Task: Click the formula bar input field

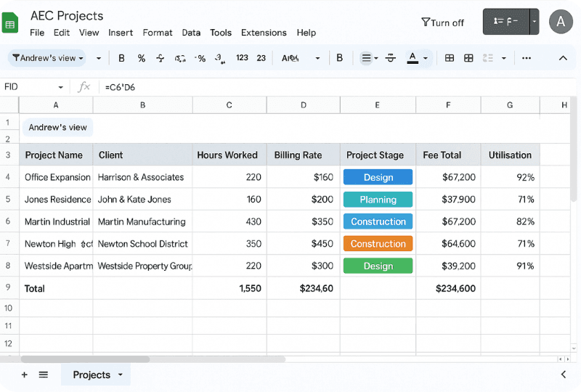Action: [333, 87]
